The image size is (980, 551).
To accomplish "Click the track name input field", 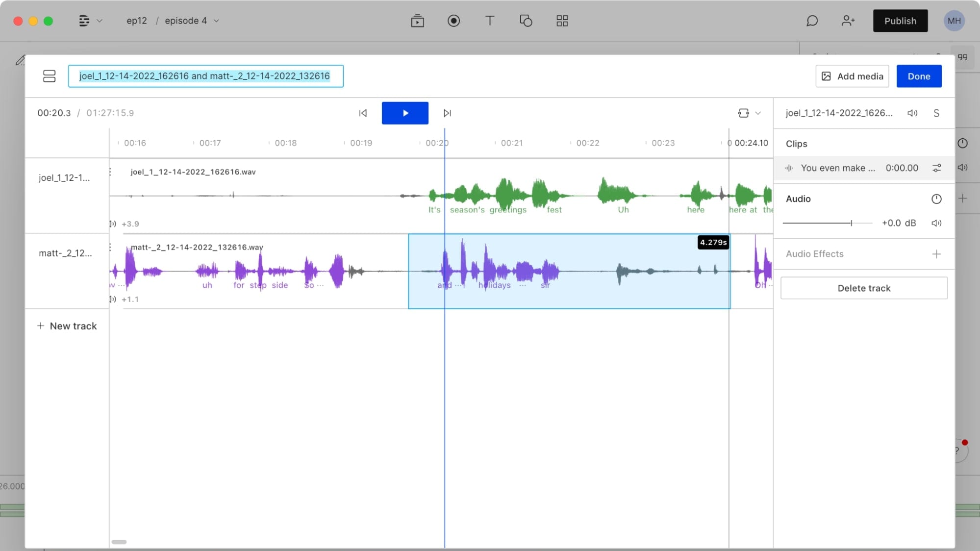I will [x=205, y=76].
